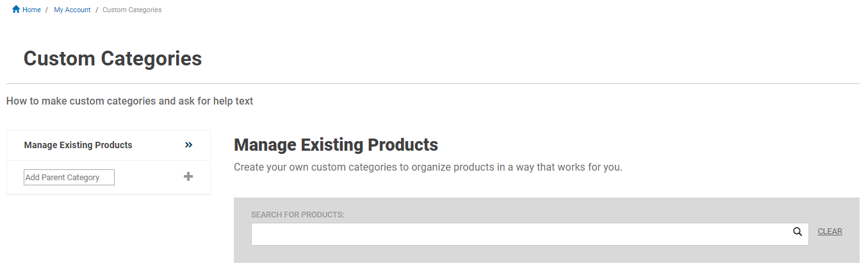Click the SEARCH FOR PRODUCTS label
Screen dimensions: 868x279
pyautogui.click(x=298, y=215)
